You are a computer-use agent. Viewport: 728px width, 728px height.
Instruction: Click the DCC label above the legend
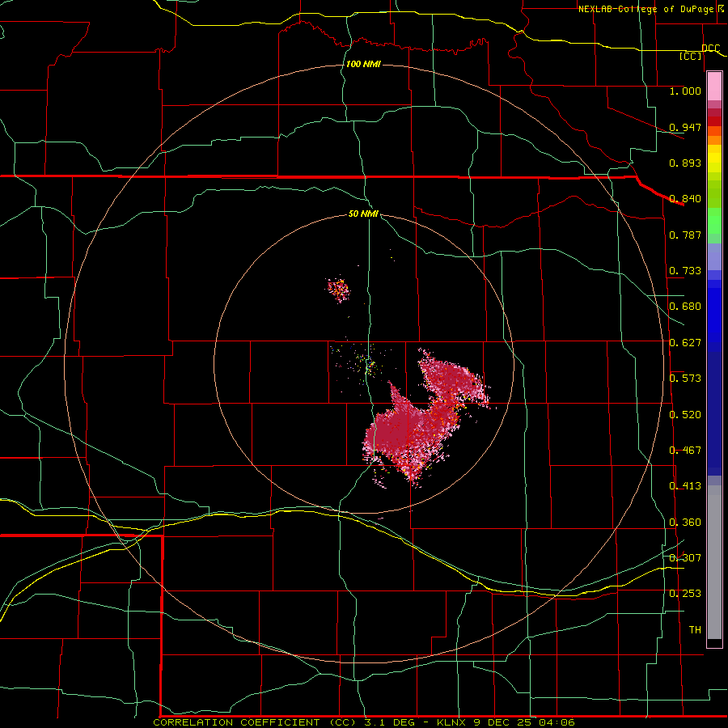tap(711, 49)
